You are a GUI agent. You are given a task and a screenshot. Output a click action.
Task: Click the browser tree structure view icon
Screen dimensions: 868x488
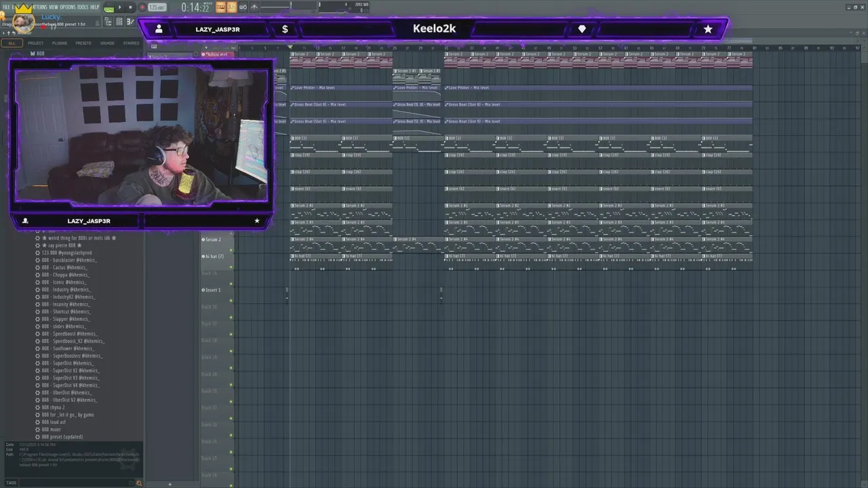[108, 22]
